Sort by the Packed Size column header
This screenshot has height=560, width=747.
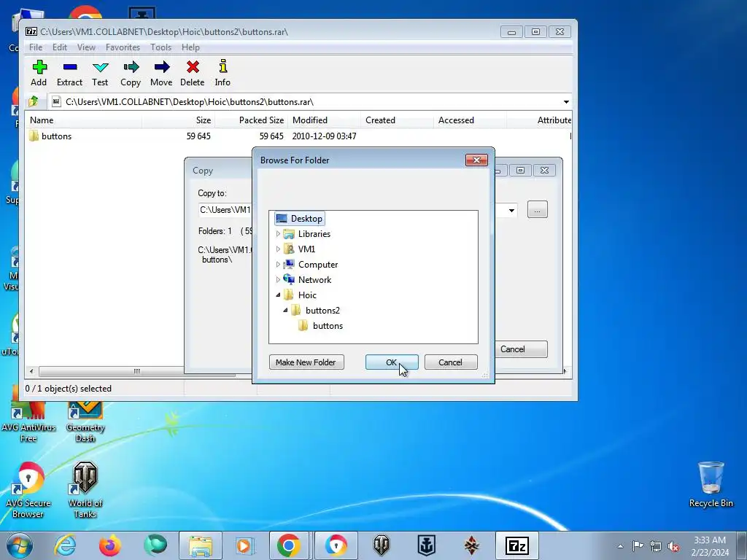[251, 120]
